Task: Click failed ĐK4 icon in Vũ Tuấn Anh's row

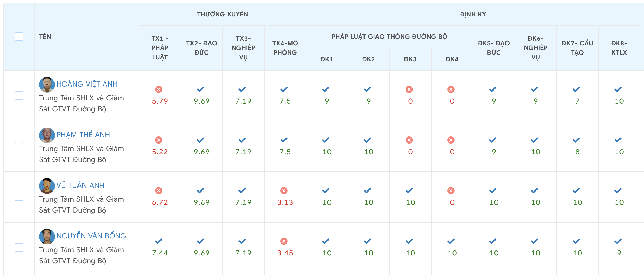Action: [x=451, y=191]
